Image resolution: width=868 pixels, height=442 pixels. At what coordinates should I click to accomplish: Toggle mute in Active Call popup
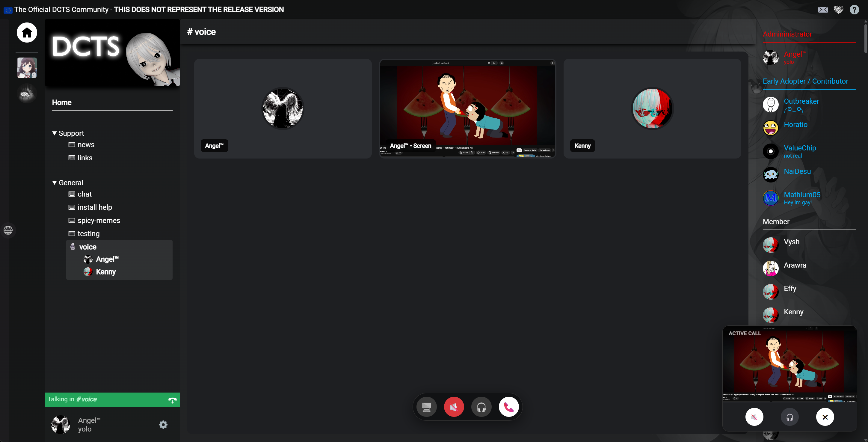click(754, 417)
